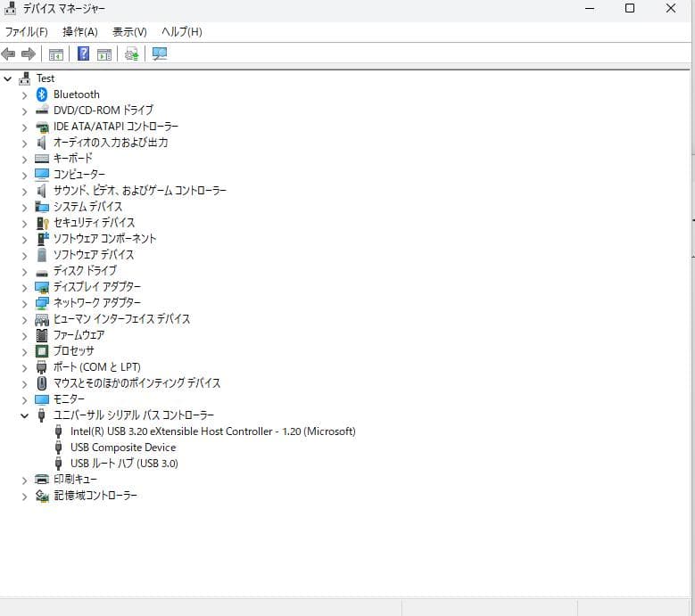Click the blue Help question mark icon

click(83, 54)
